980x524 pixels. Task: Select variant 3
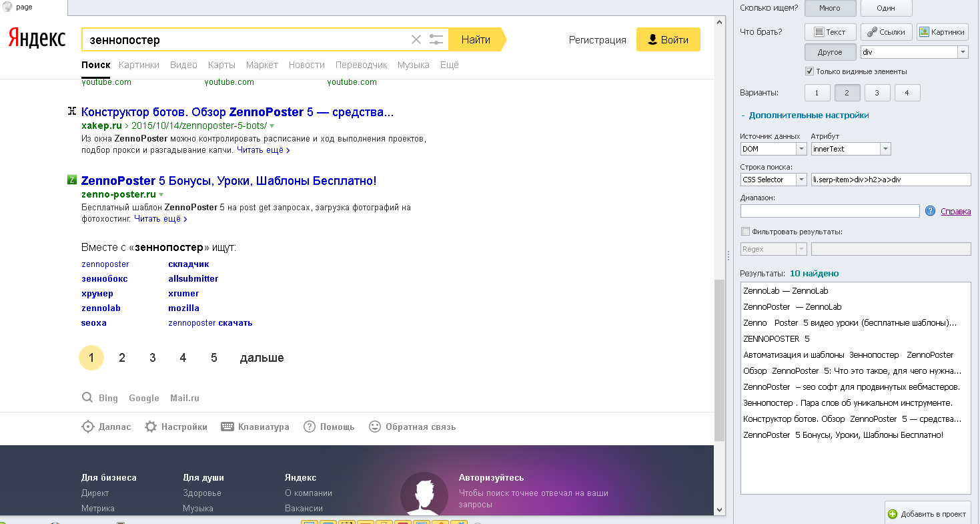coord(877,93)
